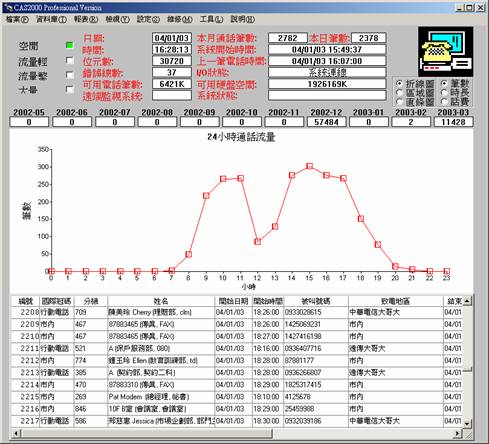This screenshot has height=444, width=489.
Task: Click the 連接監視系統 input field
Action: click(172, 96)
